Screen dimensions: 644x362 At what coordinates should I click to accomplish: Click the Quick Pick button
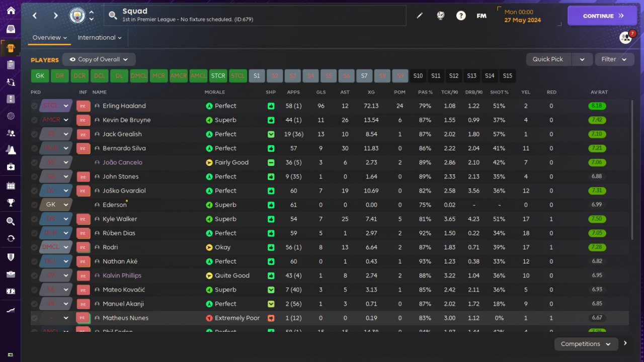click(549, 59)
